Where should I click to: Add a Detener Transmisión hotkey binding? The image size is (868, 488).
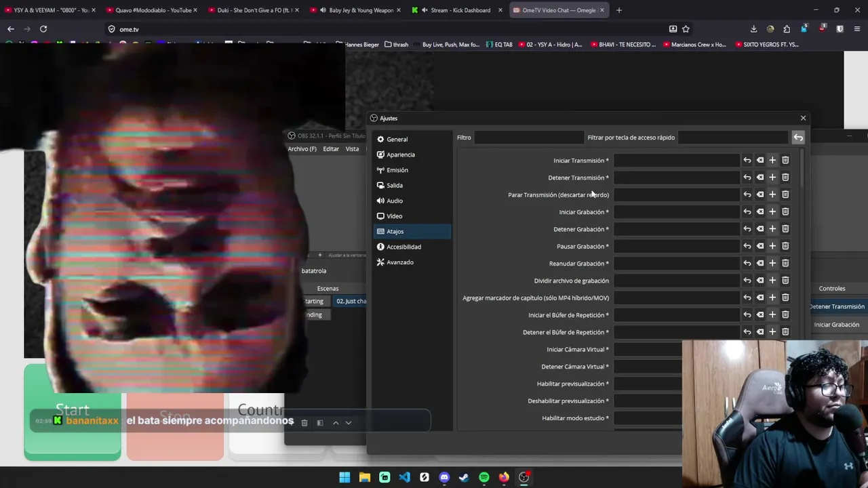[x=772, y=178]
